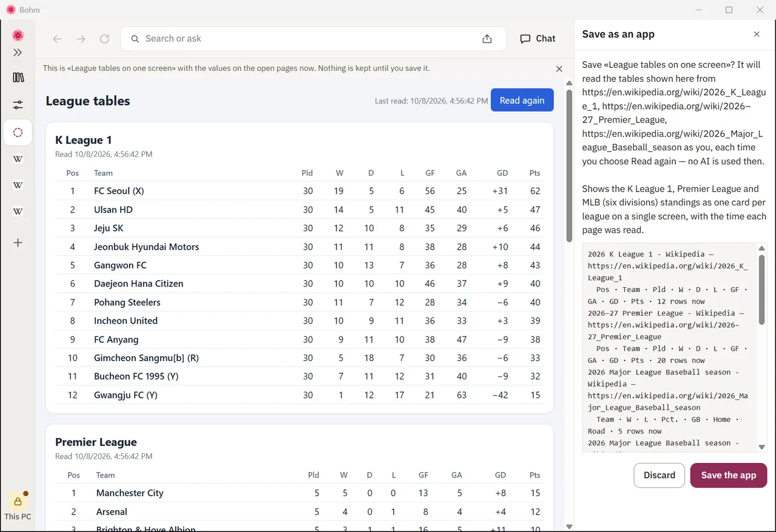
Task: Select the dashed-circle League tables tab
Action: tap(18, 132)
